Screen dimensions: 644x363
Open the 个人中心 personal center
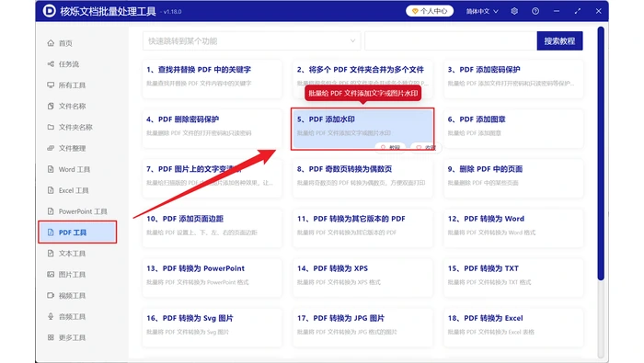click(x=430, y=11)
